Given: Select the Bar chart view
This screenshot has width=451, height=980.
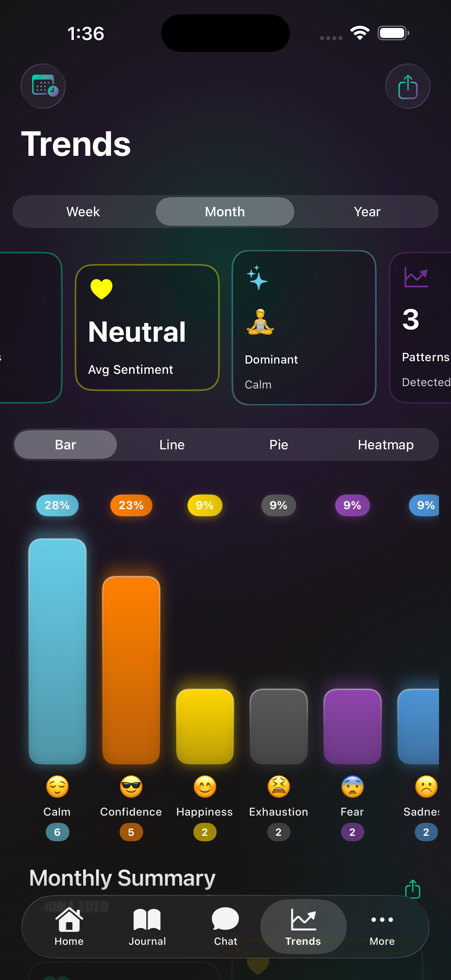Looking at the screenshot, I should pos(65,444).
